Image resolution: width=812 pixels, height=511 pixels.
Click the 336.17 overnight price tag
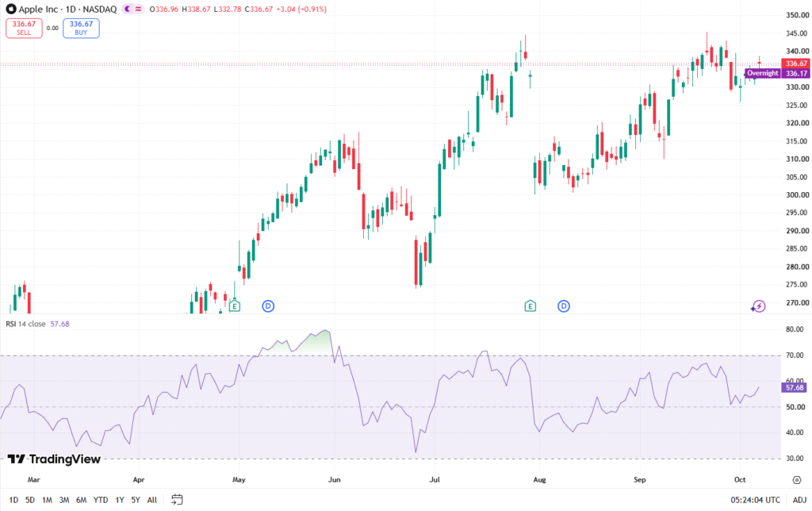tap(796, 73)
